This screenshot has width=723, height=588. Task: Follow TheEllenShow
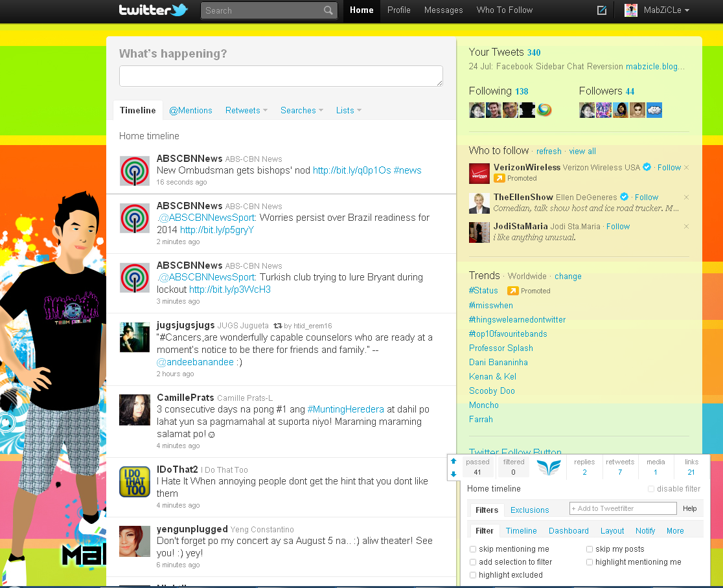point(647,198)
